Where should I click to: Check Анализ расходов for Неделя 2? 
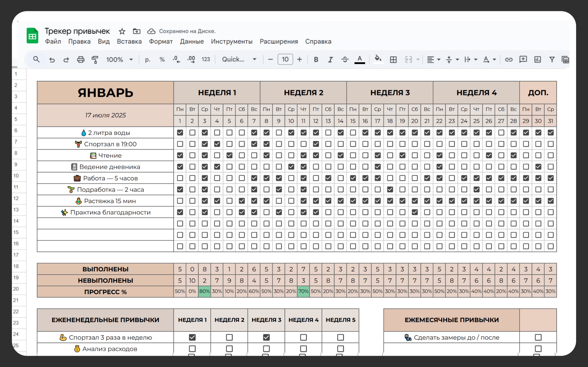[x=229, y=349]
